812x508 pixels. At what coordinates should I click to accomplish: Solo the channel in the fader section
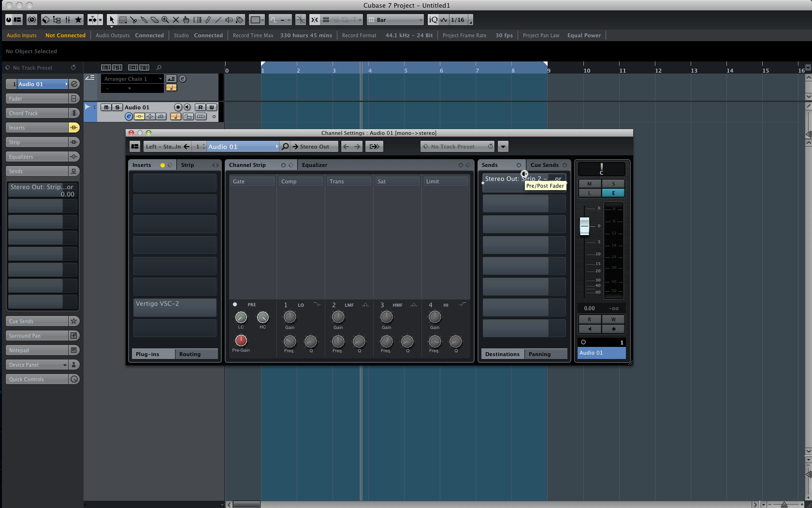point(613,184)
